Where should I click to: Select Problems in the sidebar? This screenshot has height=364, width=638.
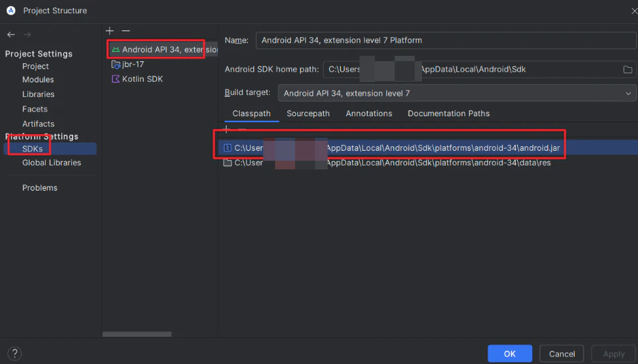pyautogui.click(x=40, y=188)
